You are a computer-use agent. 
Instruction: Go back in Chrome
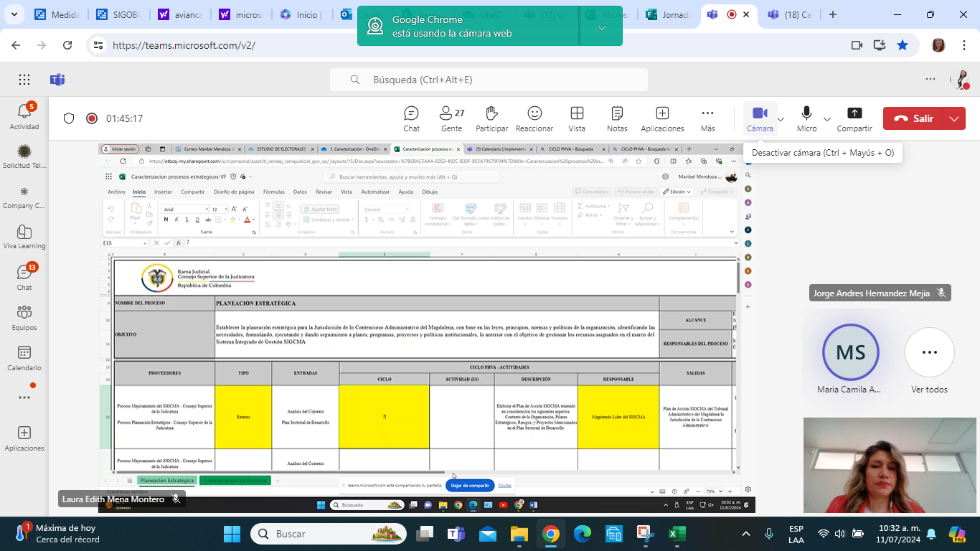[16, 45]
